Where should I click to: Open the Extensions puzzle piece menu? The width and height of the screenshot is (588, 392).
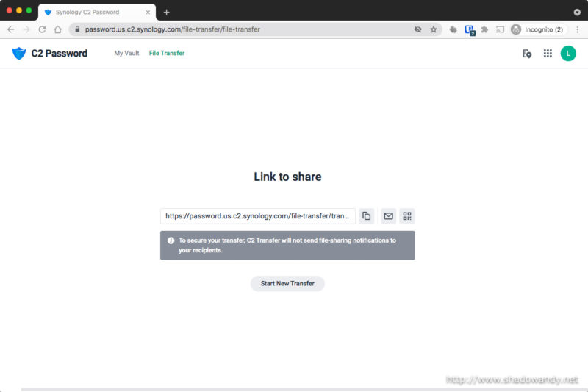(484, 29)
